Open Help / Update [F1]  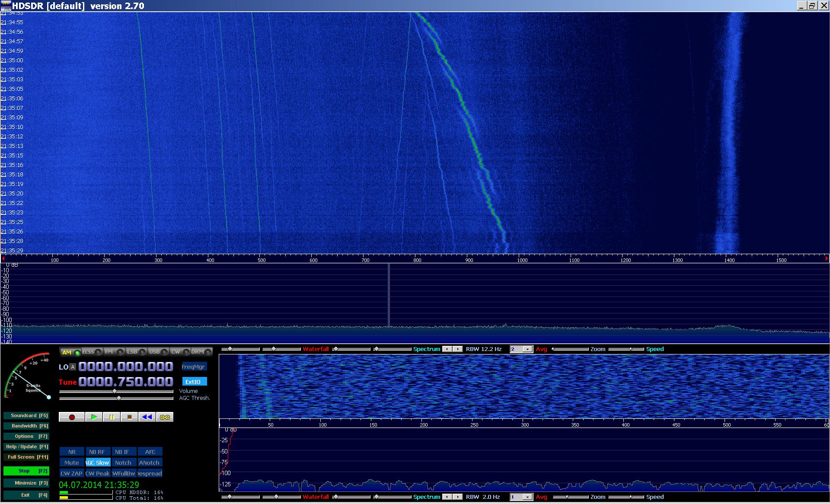click(26, 447)
